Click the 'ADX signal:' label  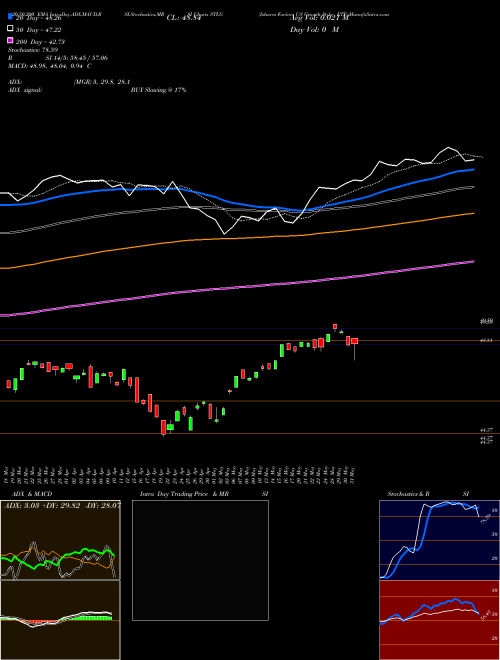(25, 90)
